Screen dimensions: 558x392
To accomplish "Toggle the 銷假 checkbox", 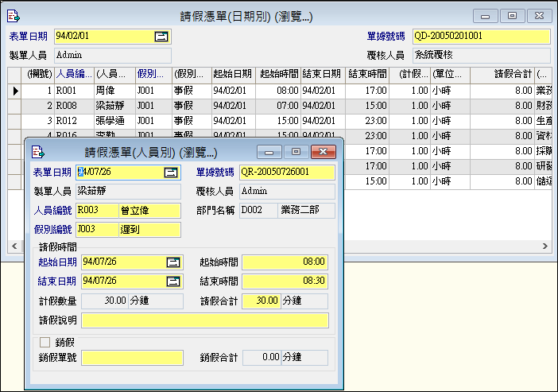I will click(45, 342).
